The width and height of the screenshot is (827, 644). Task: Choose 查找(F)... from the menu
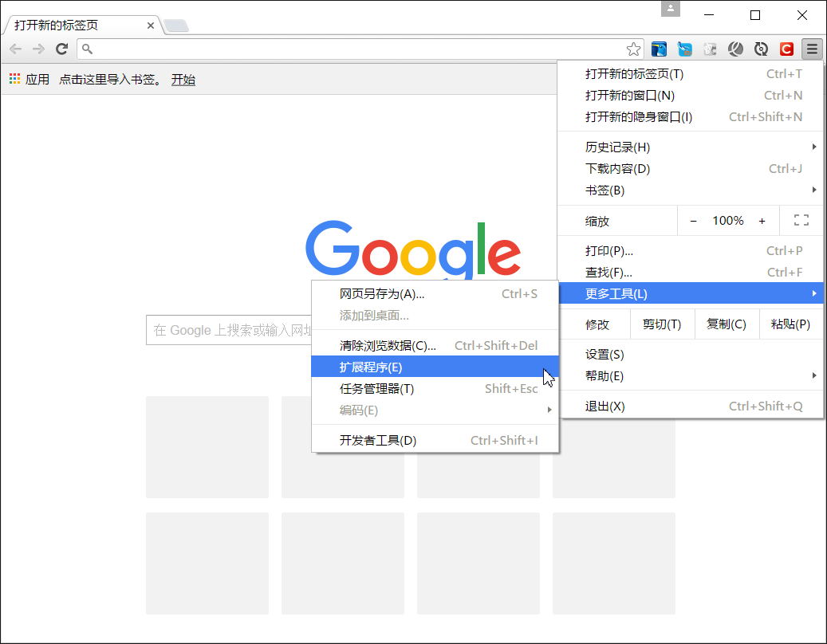click(x=691, y=273)
